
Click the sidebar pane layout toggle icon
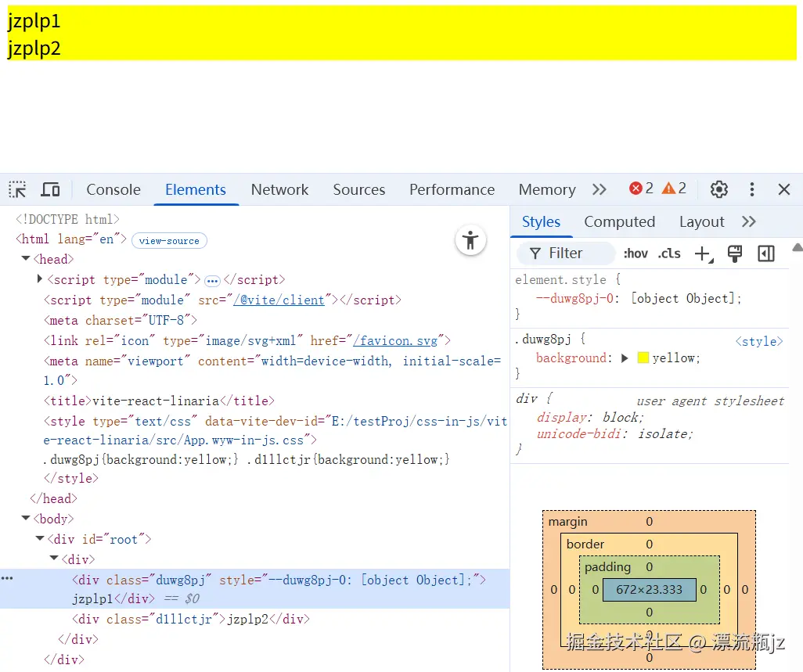coord(765,253)
